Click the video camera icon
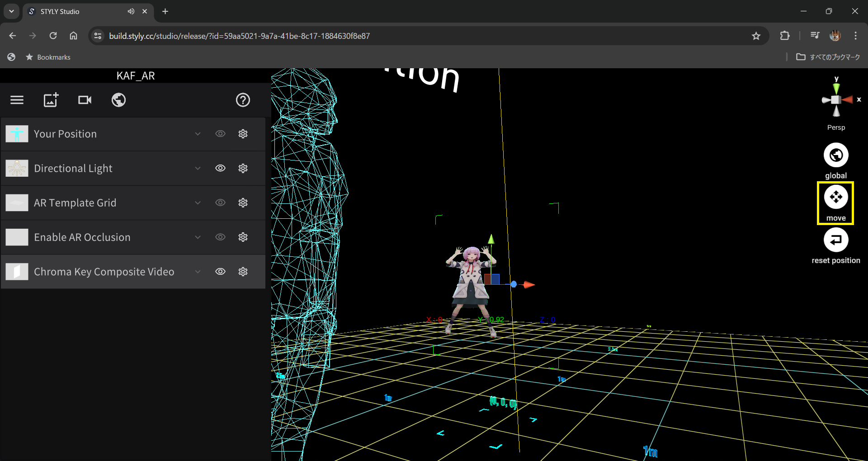Image resolution: width=868 pixels, height=461 pixels. [85, 100]
